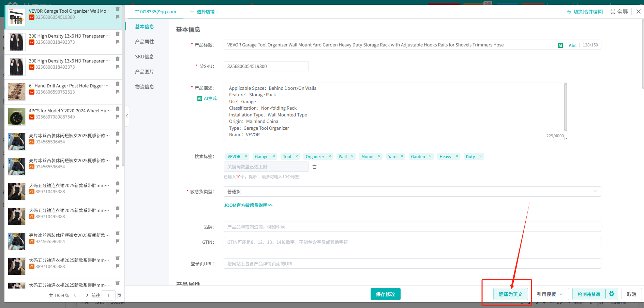The width and height of the screenshot is (644, 308).
Task: Remove the Wall search tag
Action: (352, 156)
